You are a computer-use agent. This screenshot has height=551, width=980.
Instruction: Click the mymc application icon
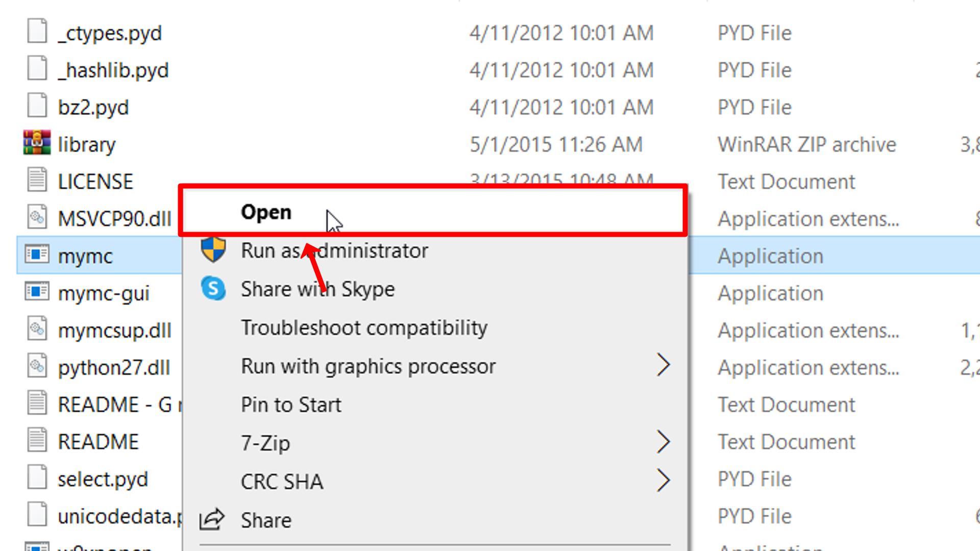pyautogui.click(x=37, y=255)
